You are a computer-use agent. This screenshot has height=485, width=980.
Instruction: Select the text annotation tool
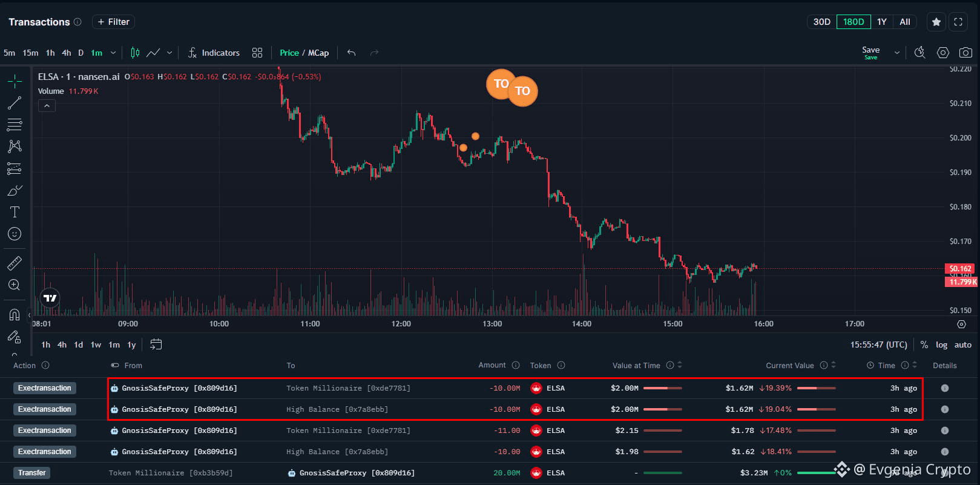pos(15,212)
